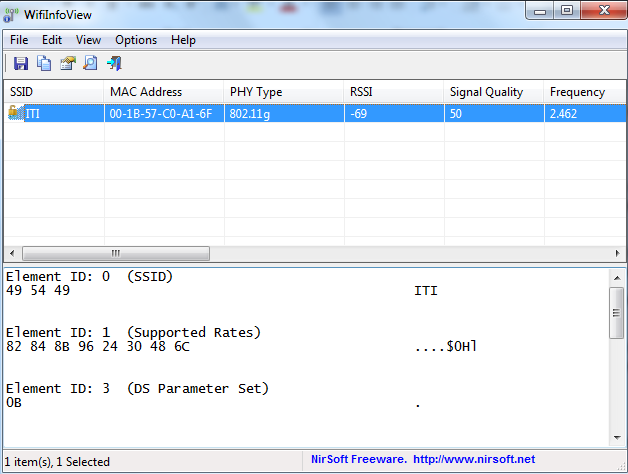628x474 pixels.
Task: Sort by the SSID column header
Action: (x=54, y=92)
